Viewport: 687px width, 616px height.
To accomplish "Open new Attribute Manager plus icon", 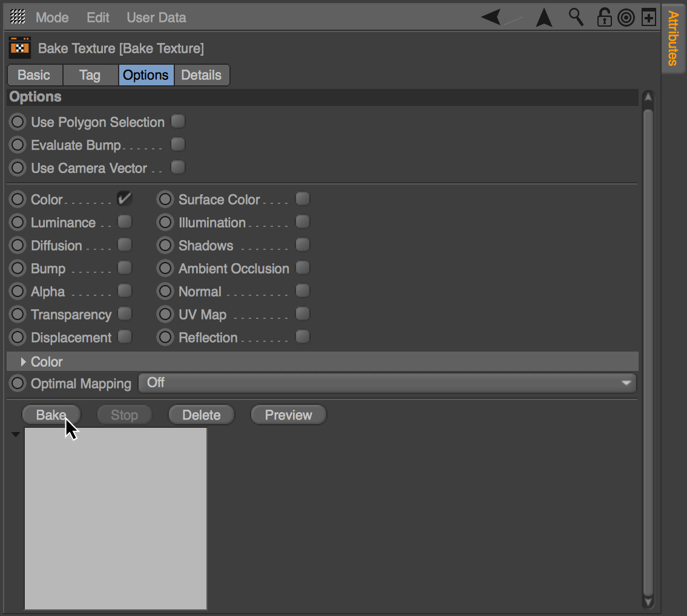I will 648,18.
